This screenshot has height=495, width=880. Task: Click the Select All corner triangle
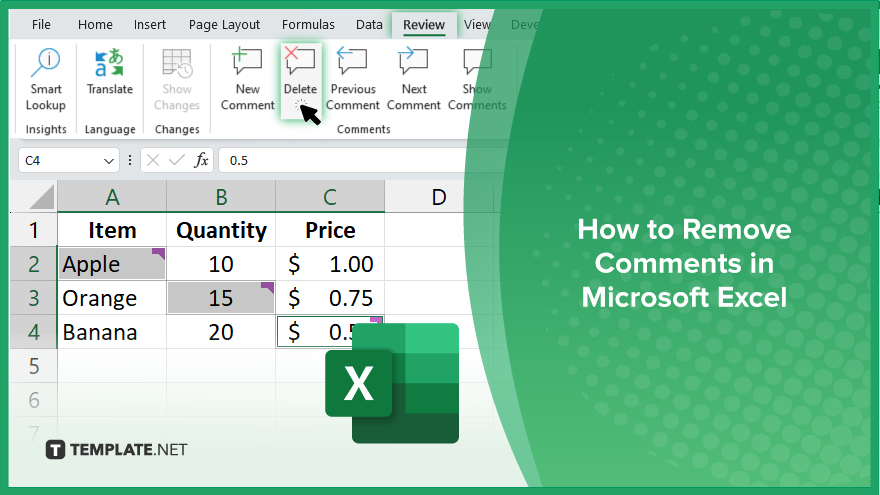[x=42, y=197]
